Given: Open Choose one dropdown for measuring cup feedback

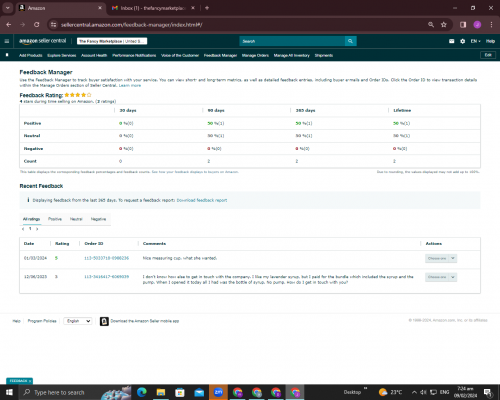Looking at the screenshot, I should tap(441, 258).
